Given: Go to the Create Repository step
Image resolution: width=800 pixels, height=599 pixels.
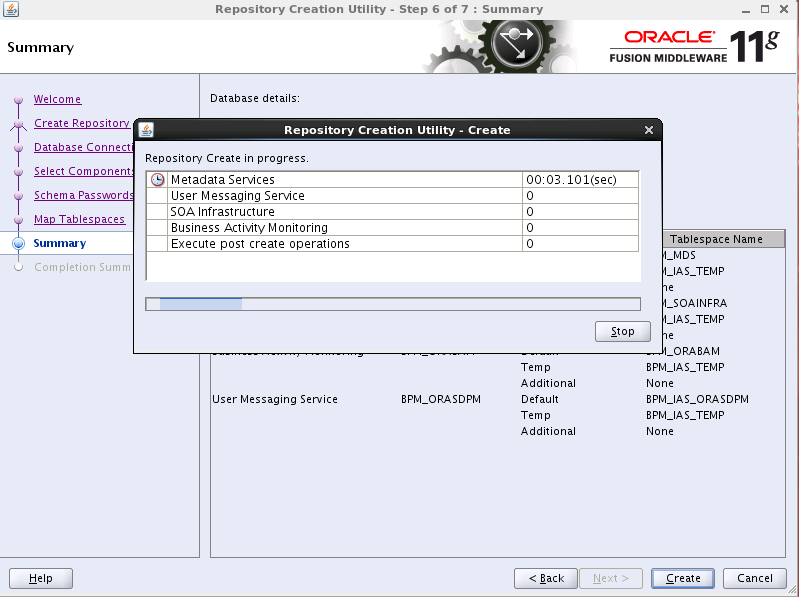Looking at the screenshot, I should pyautogui.click(x=82, y=123).
